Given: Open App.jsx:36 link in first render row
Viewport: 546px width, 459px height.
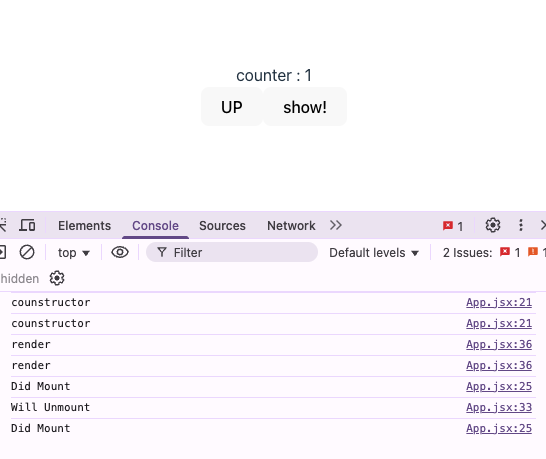Looking at the screenshot, I should pos(499,344).
